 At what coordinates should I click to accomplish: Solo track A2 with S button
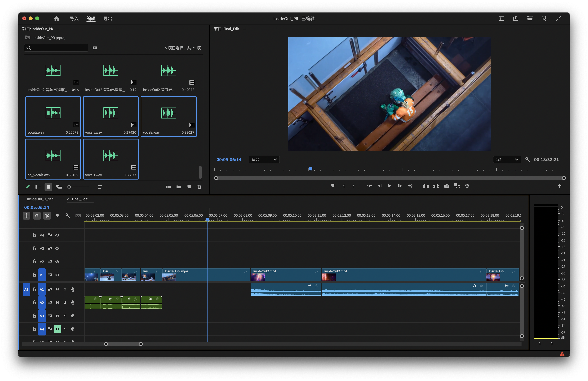(x=65, y=303)
